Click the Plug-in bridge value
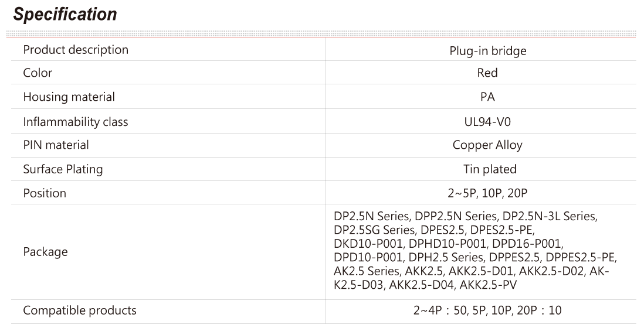This screenshot has width=644, height=328. (487, 51)
